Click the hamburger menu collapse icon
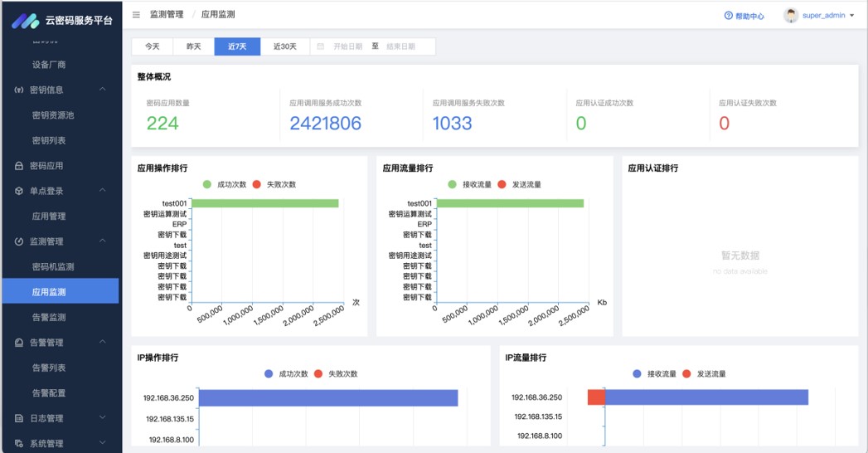The image size is (868, 453). (x=136, y=15)
